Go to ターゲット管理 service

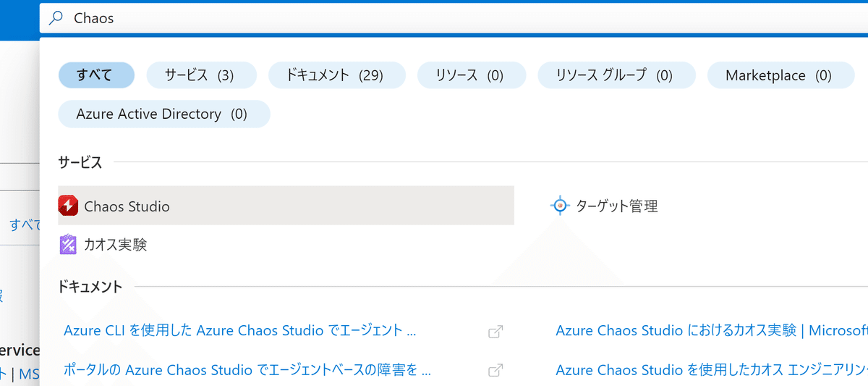click(x=617, y=206)
